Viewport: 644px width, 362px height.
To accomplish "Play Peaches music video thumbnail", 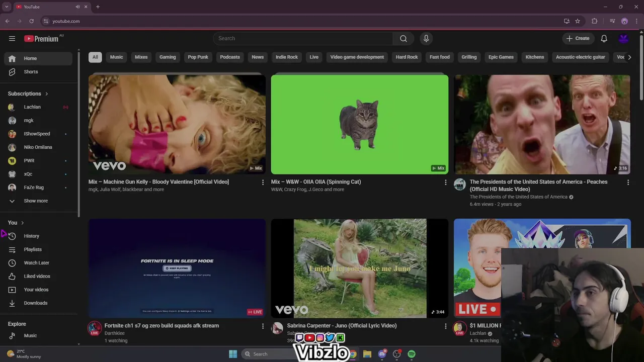I will click(x=542, y=124).
